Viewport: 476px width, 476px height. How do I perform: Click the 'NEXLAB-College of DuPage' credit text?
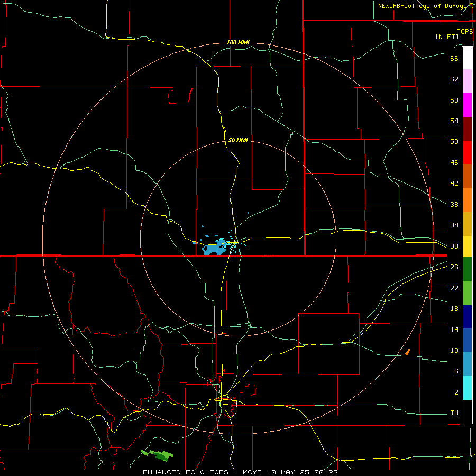pos(424,6)
